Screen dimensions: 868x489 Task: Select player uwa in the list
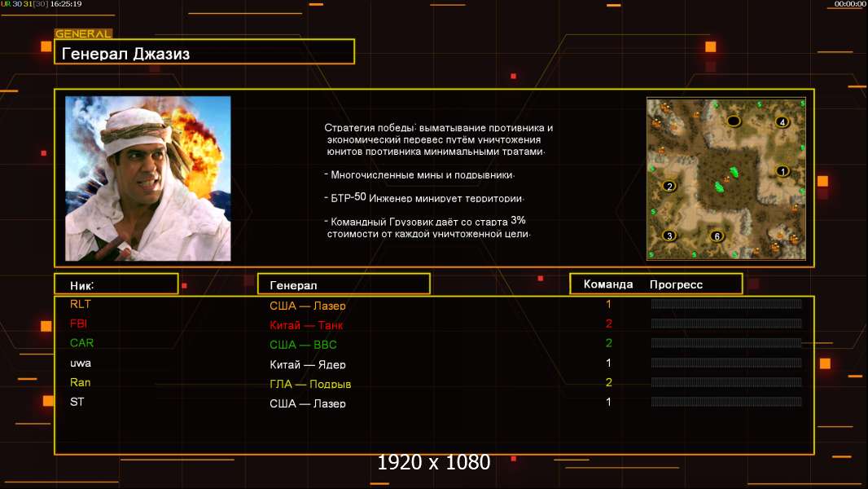(81, 363)
